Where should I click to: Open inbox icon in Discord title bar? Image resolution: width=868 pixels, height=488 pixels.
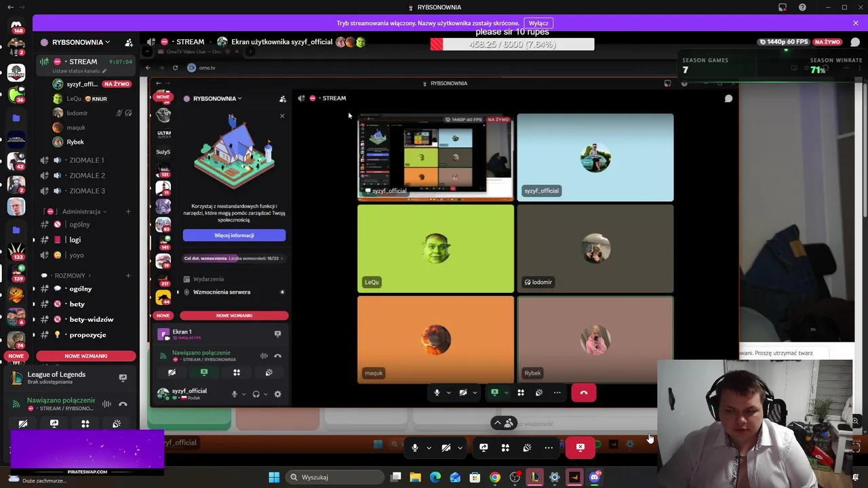(783, 7)
